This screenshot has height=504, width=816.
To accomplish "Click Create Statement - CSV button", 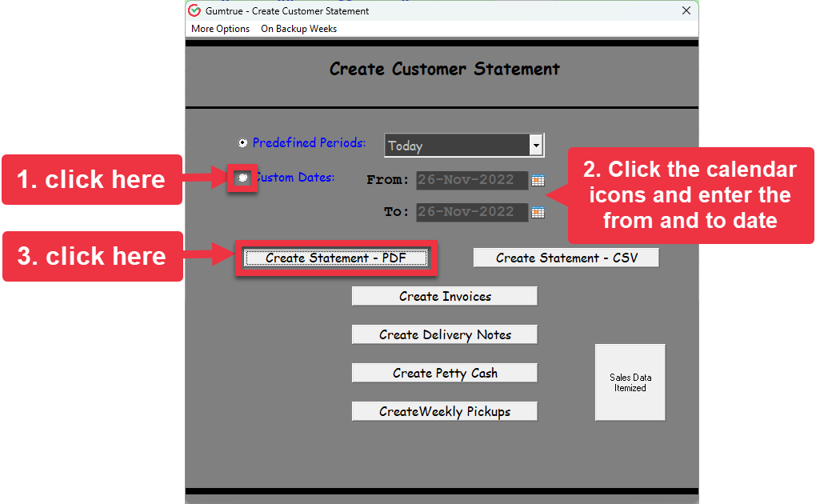I will (x=566, y=258).
